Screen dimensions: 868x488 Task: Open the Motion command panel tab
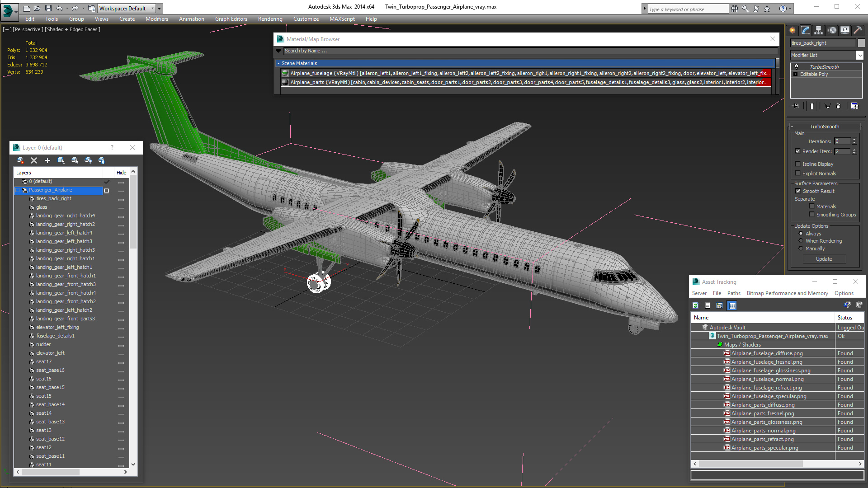pos(832,30)
